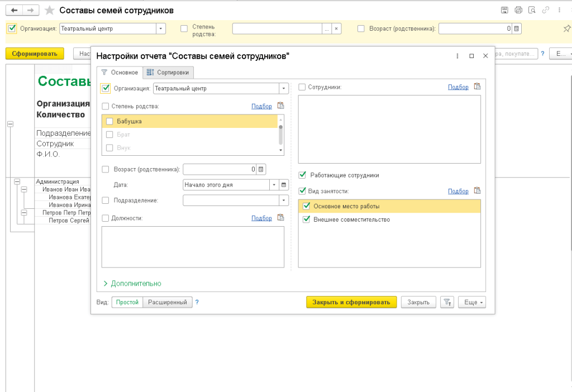Screen dimensions: 572x392
Task: Select the Расширенный view mode
Action: (x=167, y=302)
